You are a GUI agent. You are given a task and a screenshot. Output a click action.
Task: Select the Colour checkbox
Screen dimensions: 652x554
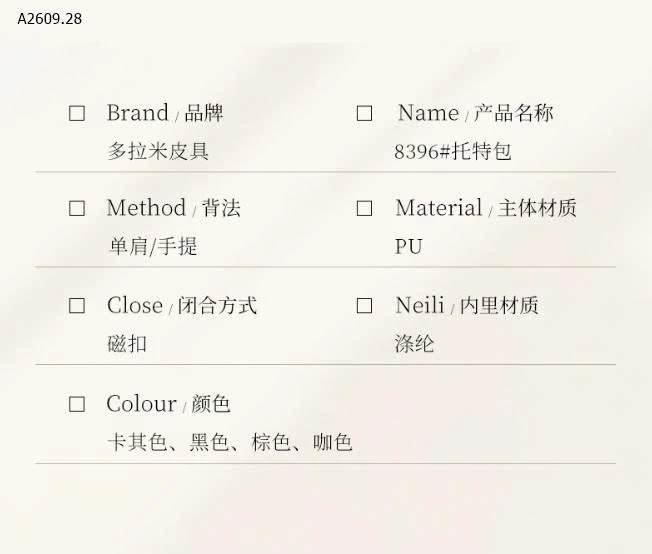tap(77, 404)
